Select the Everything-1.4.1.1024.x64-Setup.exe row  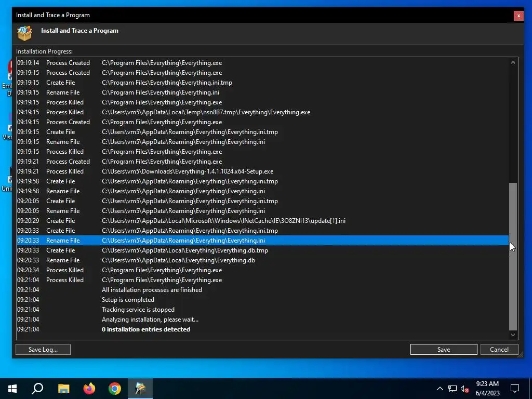pyautogui.click(x=262, y=171)
